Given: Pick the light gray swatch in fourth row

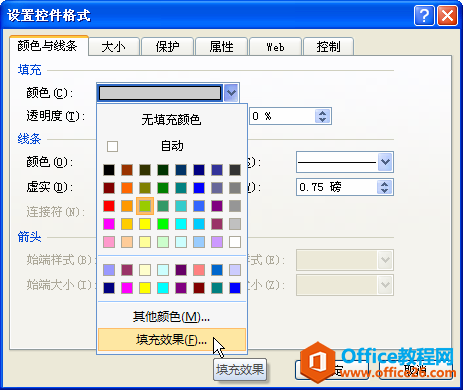Looking at the screenshot, I should pyautogui.click(x=235, y=224).
